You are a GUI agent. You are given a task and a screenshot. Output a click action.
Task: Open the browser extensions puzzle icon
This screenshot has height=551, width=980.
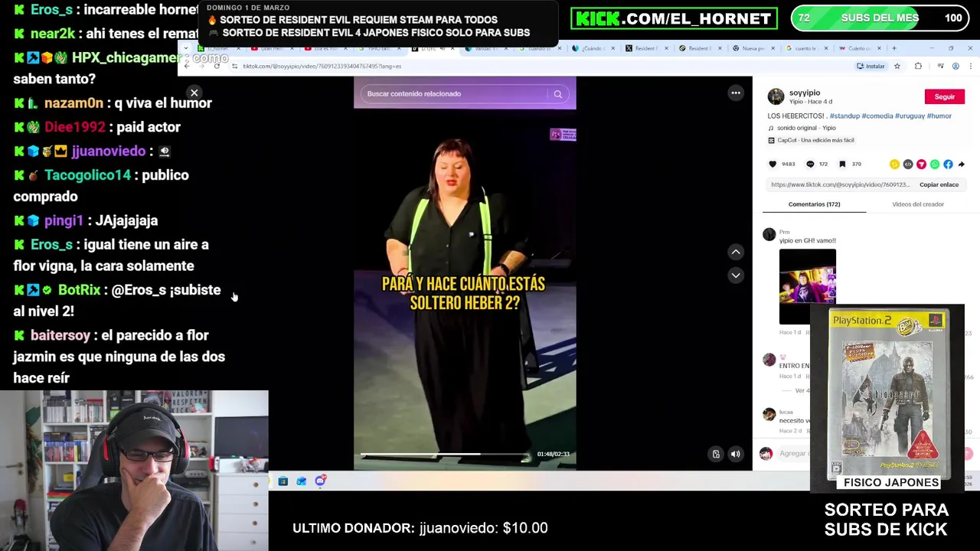coord(919,66)
